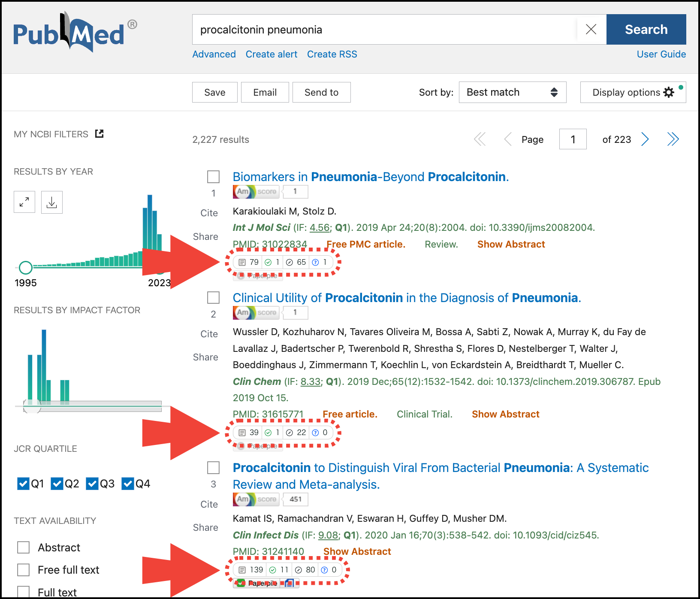Click the blue contrasting-citations question badge on result one
The width and height of the screenshot is (700, 599).
coord(320,262)
